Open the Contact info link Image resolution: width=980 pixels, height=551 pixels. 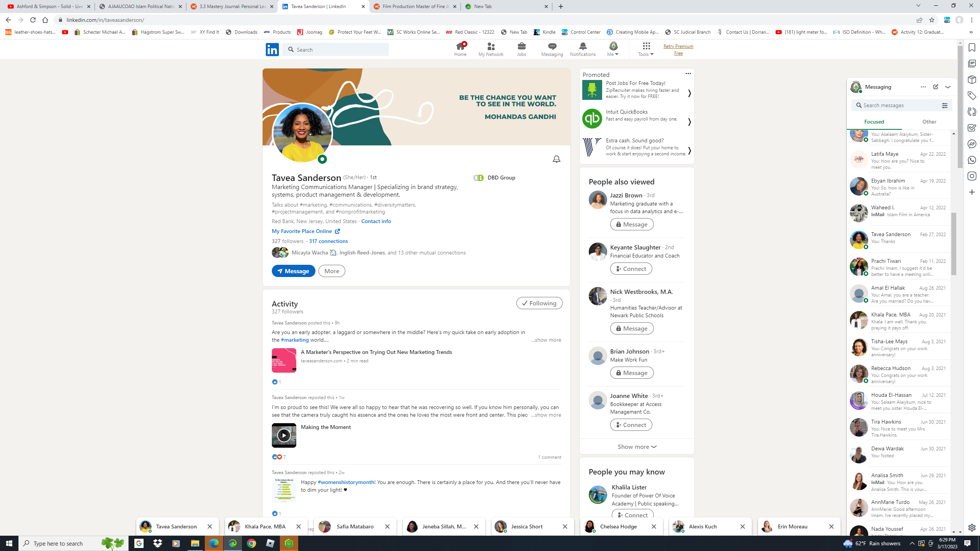click(x=376, y=221)
